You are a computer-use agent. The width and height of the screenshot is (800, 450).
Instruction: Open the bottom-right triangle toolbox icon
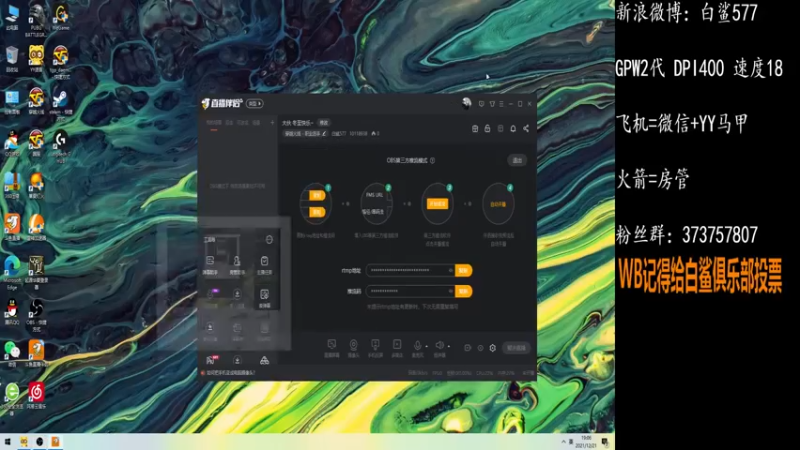click(x=264, y=360)
